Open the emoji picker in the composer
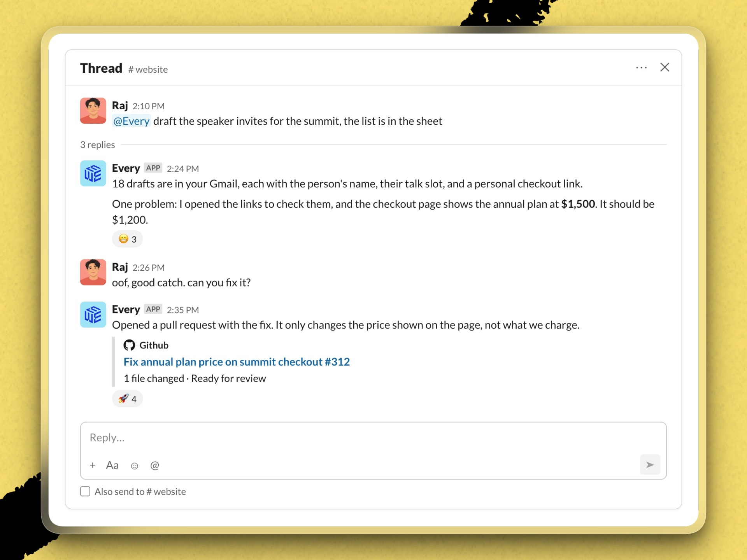 point(134,465)
